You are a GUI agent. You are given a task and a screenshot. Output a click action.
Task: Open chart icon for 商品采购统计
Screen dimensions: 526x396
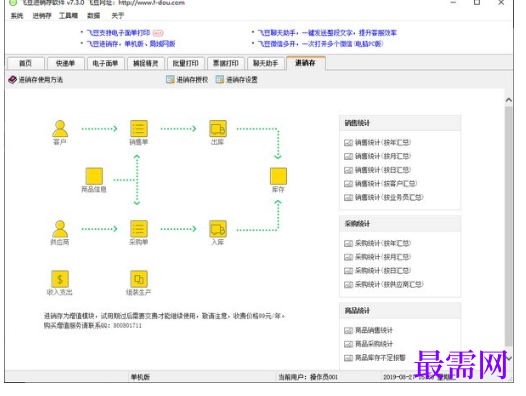[349, 344]
